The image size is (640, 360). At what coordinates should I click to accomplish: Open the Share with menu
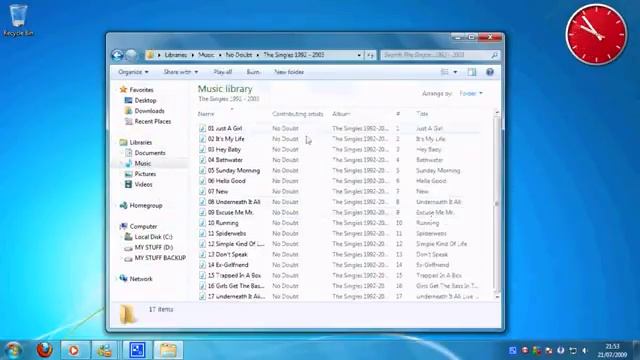(x=181, y=72)
